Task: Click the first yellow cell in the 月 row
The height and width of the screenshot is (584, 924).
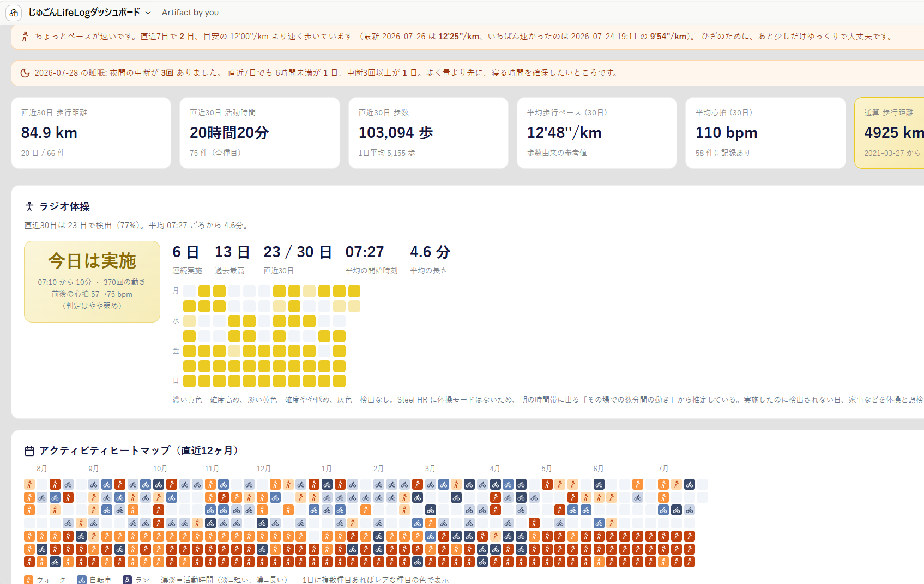Action: [204, 291]
